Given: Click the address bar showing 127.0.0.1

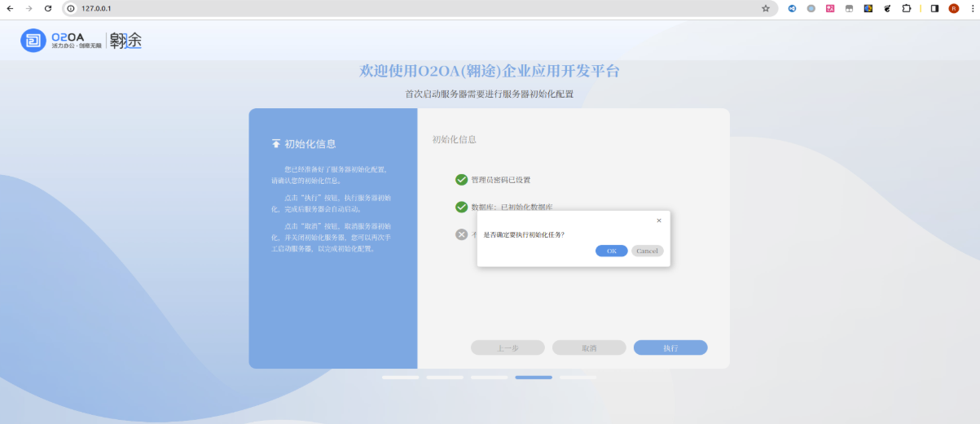Looking at the screenshot, I should [x=407, y=8].
